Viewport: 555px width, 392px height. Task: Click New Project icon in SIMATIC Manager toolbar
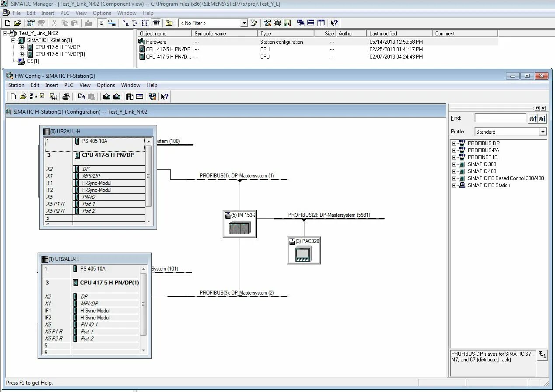[7, 23]
